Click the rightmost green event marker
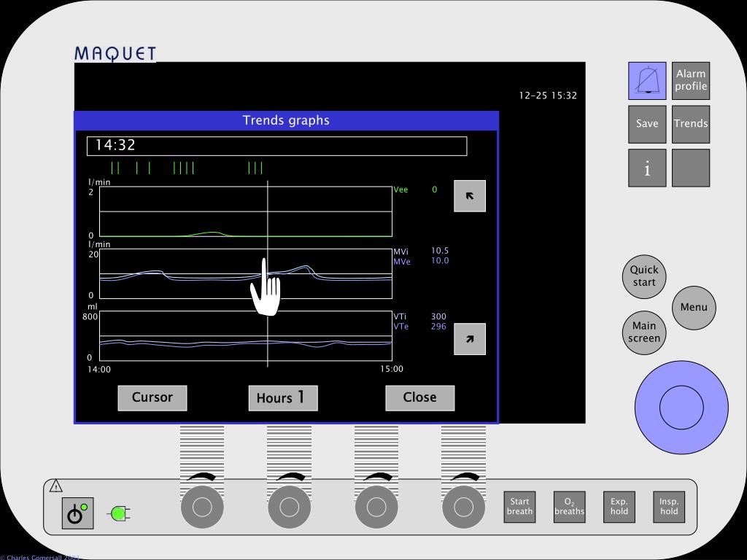The width and height of the screenshot is (747, 560). click(262, 168)
